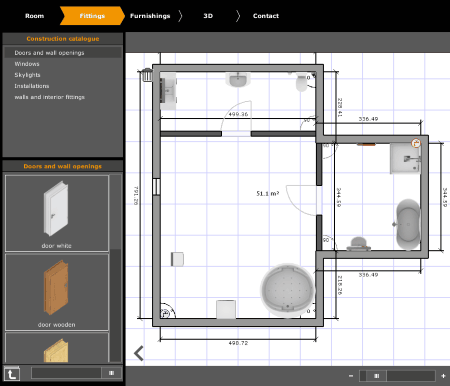Click the 490.72 bottom dimension label
Screen dimensions: 450x386
(238, 343)
